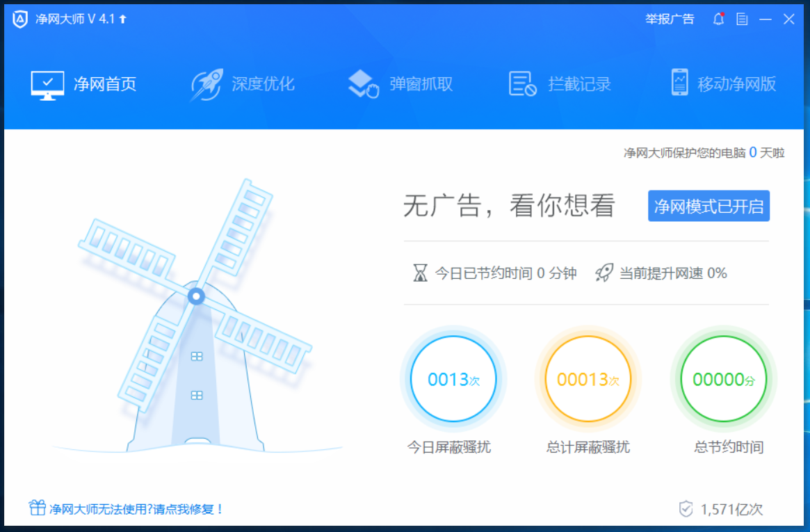The image size is (810, 532).
Task: Click the 净网大师保护您的电脑 0 天啦 text
Action: point(704,152)
